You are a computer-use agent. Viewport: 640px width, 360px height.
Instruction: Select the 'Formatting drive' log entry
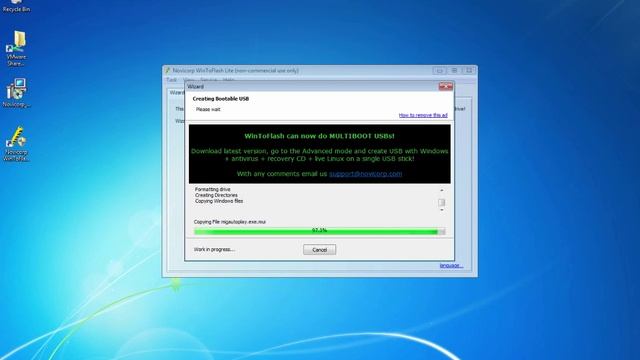(213, 189)
